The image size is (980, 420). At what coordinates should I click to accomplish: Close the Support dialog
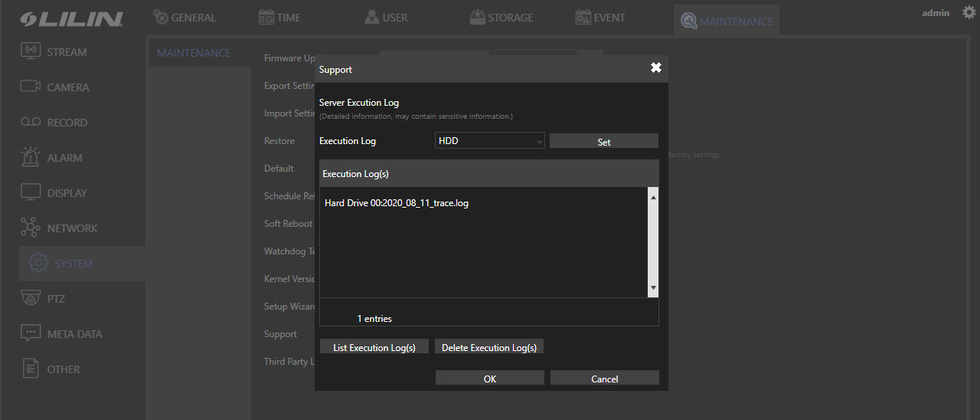pos(655,68)
